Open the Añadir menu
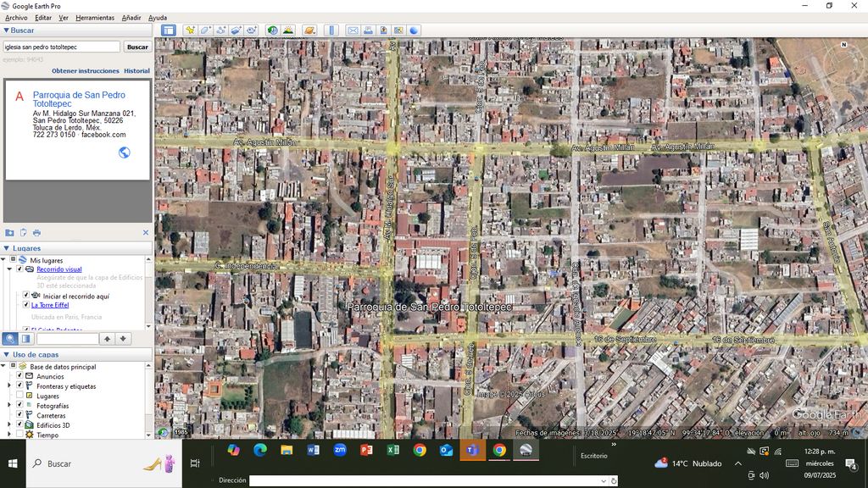The height and width of the screenshot is (488, 868). [x=131, y=18]
